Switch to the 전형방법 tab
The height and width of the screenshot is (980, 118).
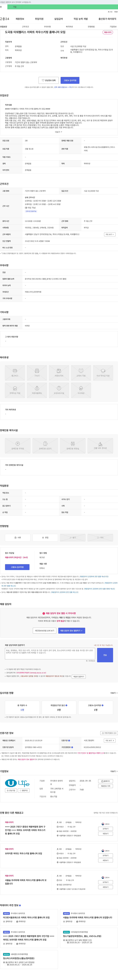[x=91, y=27]
